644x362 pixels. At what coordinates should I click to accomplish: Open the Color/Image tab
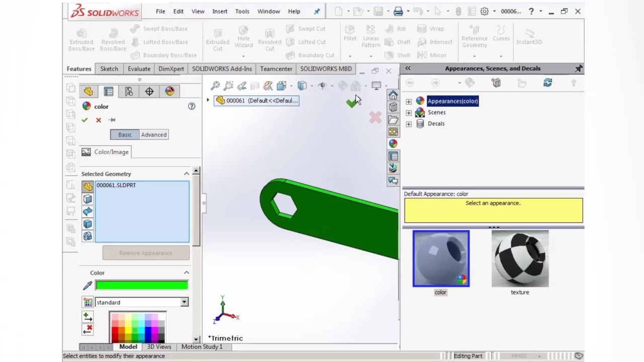coord(106,152)
